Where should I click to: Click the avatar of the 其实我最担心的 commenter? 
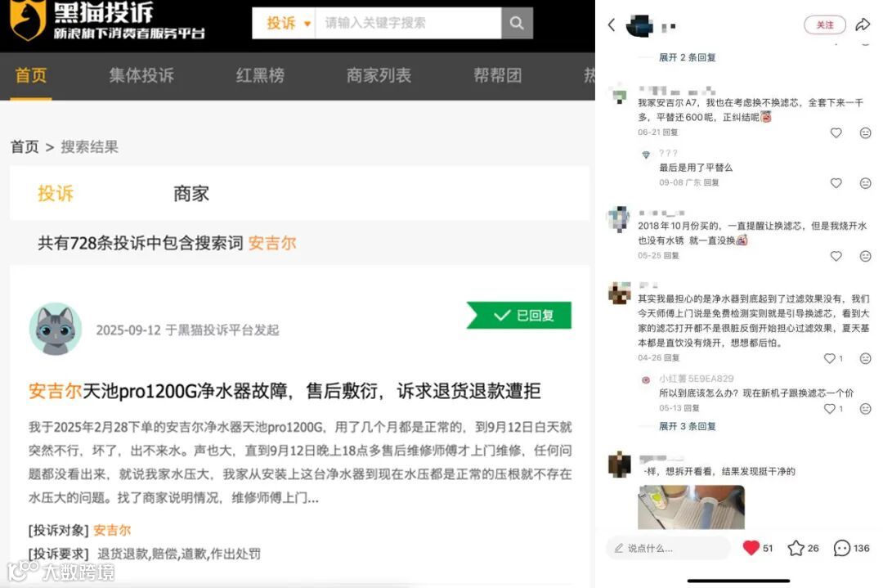tap(620, 293)
